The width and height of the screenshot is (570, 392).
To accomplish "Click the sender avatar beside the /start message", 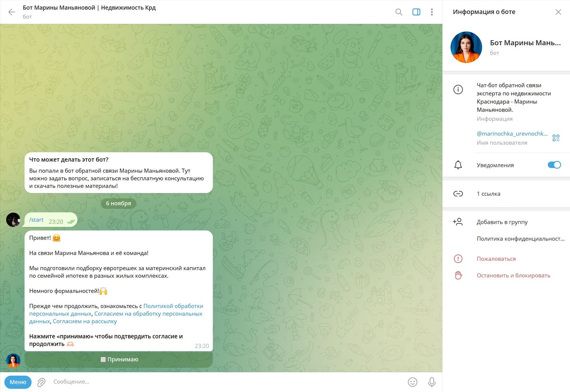I will click(x=13, y=220).
